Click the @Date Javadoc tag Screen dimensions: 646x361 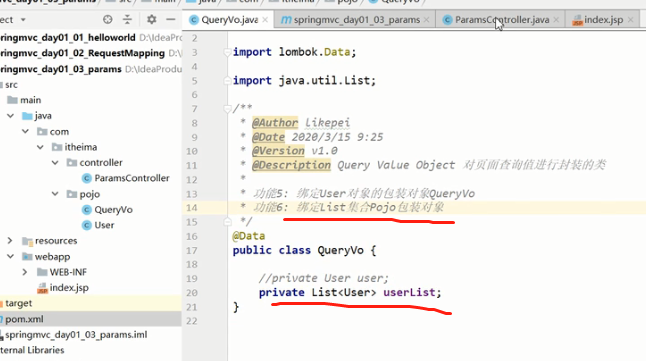coord(268,137)
